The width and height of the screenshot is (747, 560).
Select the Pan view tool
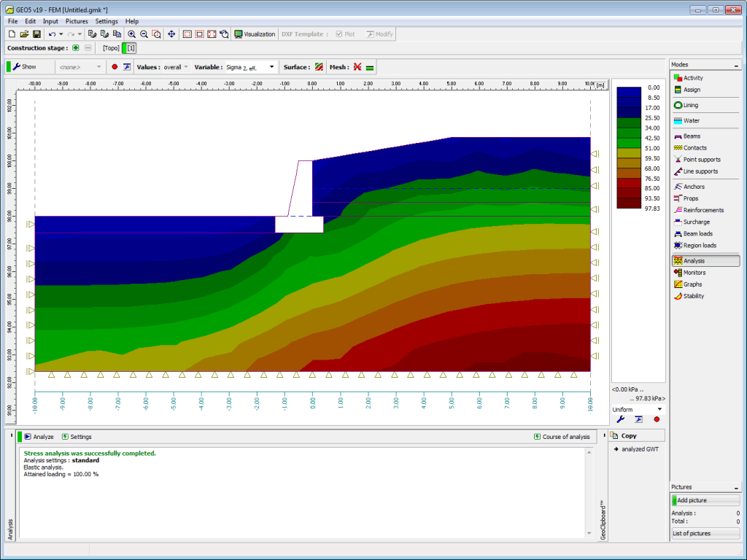tap(171, 34)
